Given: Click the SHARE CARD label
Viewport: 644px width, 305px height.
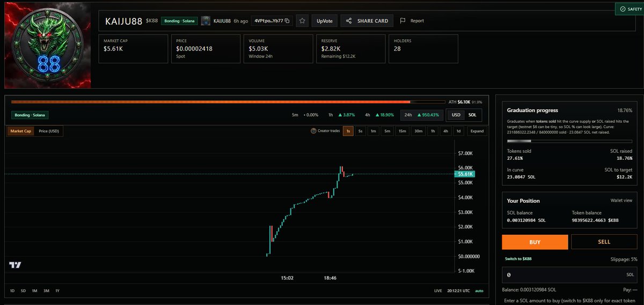Looking at the screenshot, I should pyautogui.click(x=372, y=21).
